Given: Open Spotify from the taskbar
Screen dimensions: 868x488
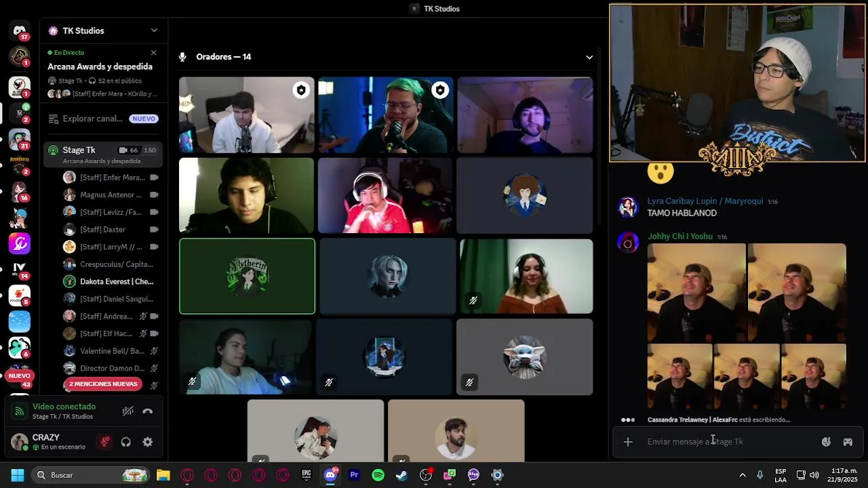Looking at the screenshot, I should pos(378,475).
